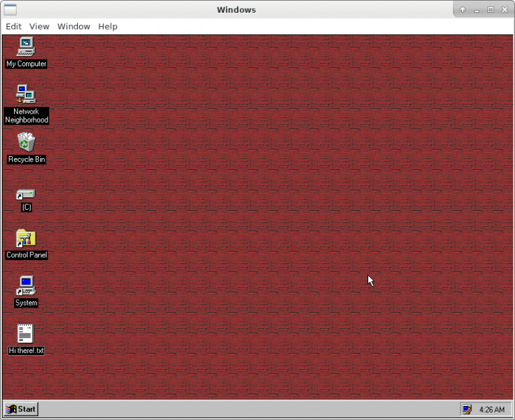515x420 pixels.
Task: Open the Window menu
Action: (x=74, y=26)
